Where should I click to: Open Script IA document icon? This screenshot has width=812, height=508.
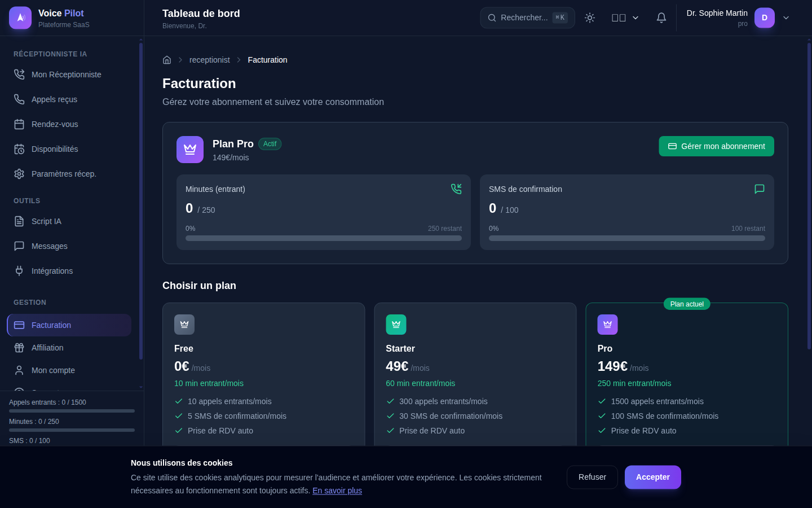pyautogui.click(x=19, y=221)
